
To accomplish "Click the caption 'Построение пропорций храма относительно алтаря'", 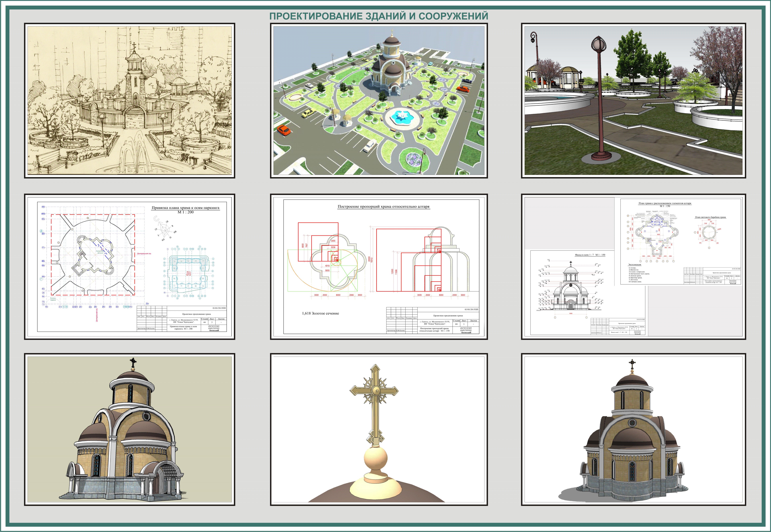I will pos(383,207).
